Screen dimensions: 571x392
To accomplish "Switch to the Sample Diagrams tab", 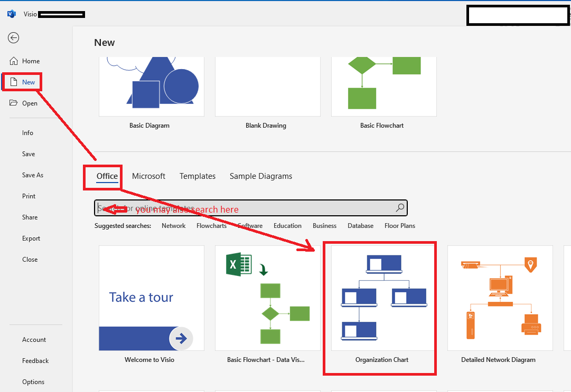I will (261, 176).
